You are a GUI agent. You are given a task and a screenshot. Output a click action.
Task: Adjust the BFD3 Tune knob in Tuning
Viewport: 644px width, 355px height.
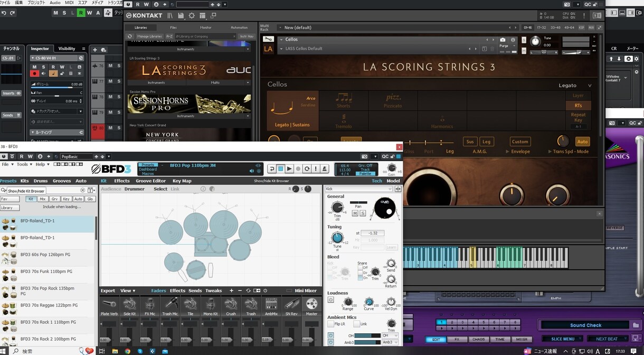tap(337, 238)
